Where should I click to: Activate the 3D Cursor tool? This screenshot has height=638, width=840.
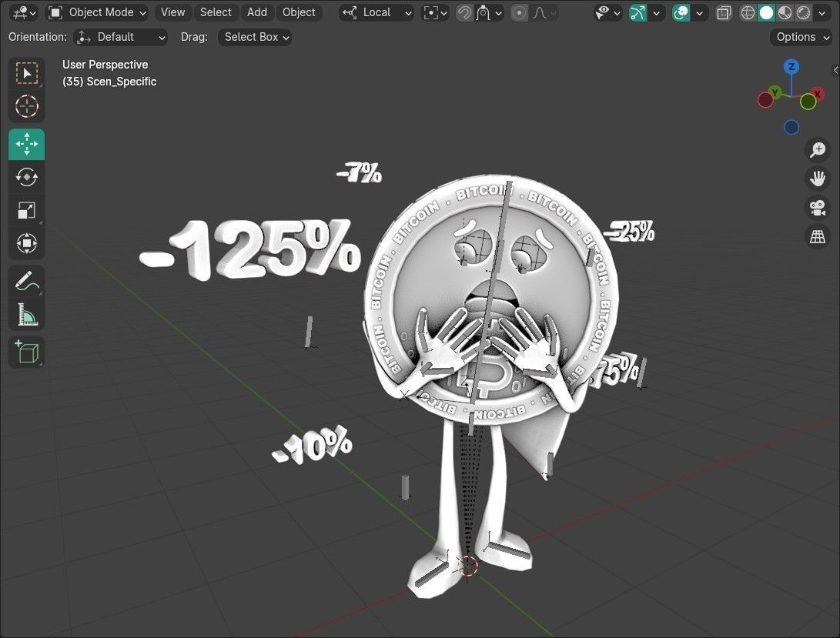tap(26, 106)
